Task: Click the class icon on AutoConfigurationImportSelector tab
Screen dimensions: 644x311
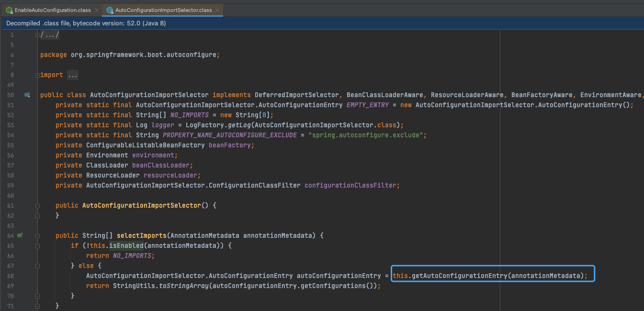Action: point(110,10)
